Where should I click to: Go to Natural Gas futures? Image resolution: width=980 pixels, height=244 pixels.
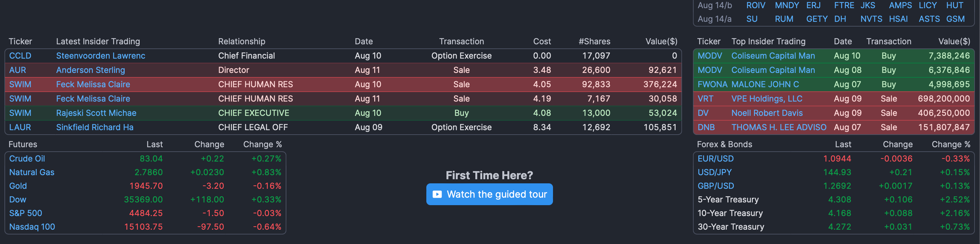click(32, 172)
